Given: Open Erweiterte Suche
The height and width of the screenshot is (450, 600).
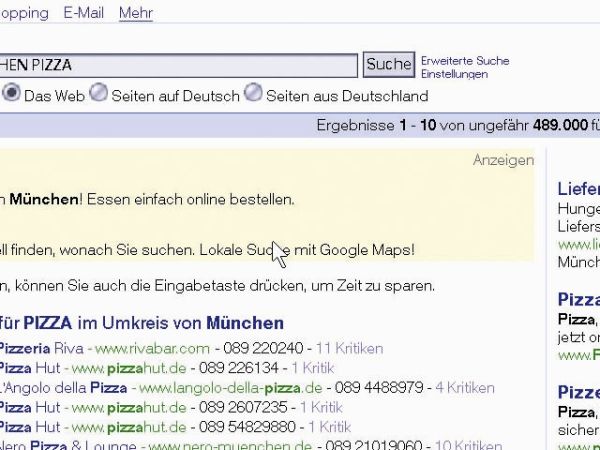Looking at the screenshot, I should (x=465, y=60).
